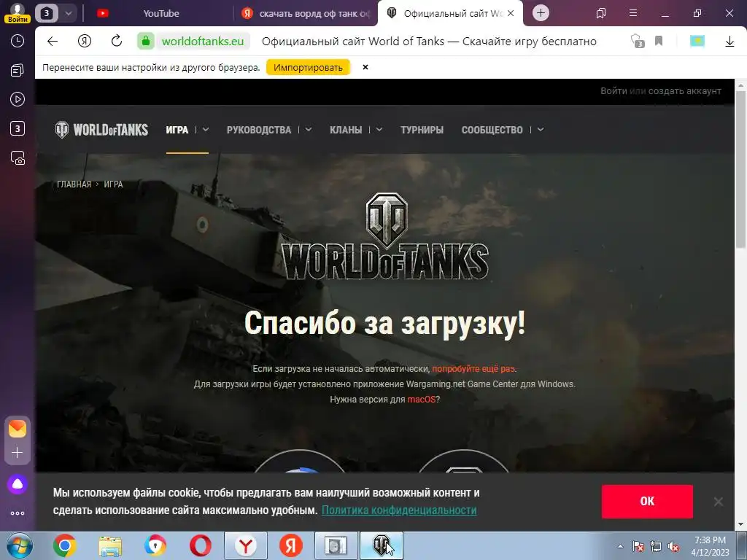
Task: Click the muted volume tray icon
Action: click(x=673, y=547)
